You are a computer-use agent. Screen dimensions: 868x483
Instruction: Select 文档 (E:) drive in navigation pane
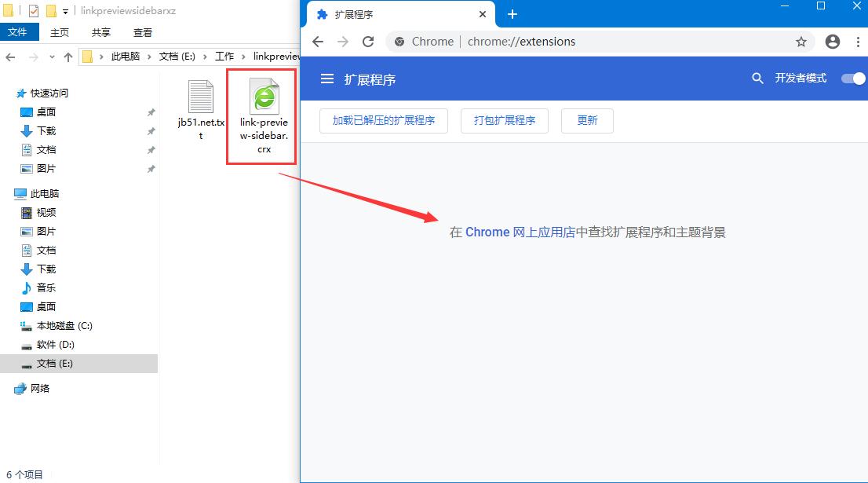tap(78, 364)
